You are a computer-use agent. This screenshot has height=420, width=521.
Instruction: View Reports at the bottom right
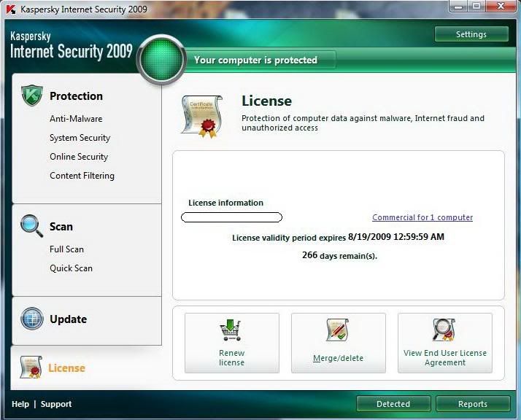(x=472, y=404)
